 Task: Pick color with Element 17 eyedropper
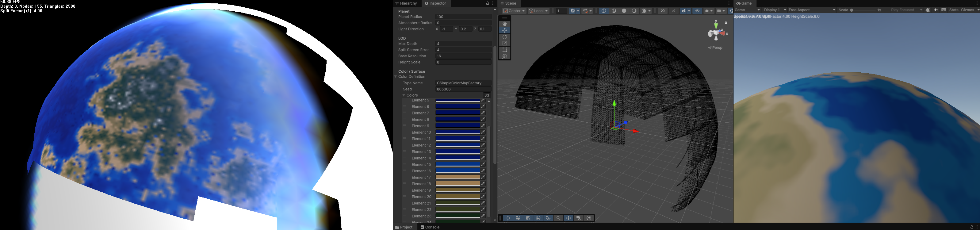[x=483, y=177]
